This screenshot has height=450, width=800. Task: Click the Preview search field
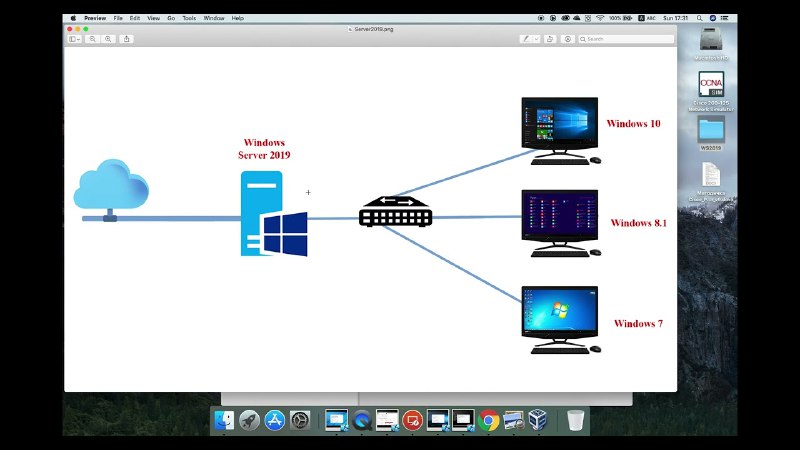pos(626,39)
